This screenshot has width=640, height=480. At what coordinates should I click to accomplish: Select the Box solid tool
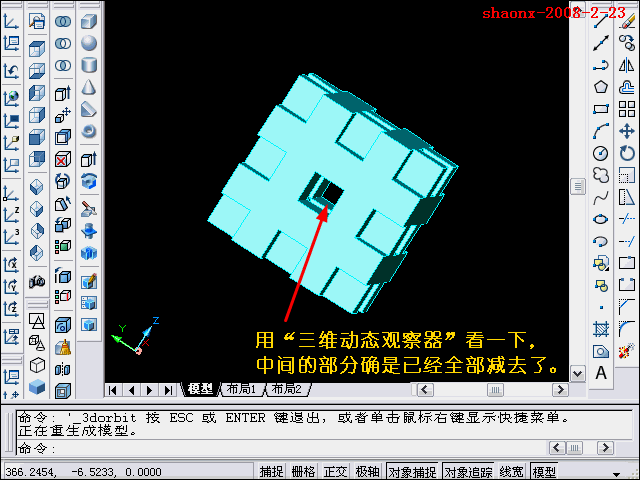(89, 21)
